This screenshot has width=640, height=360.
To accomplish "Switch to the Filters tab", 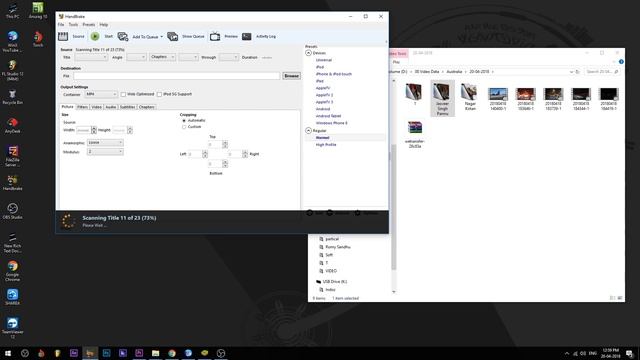I will pyautogui.click(x=82, y=107).
